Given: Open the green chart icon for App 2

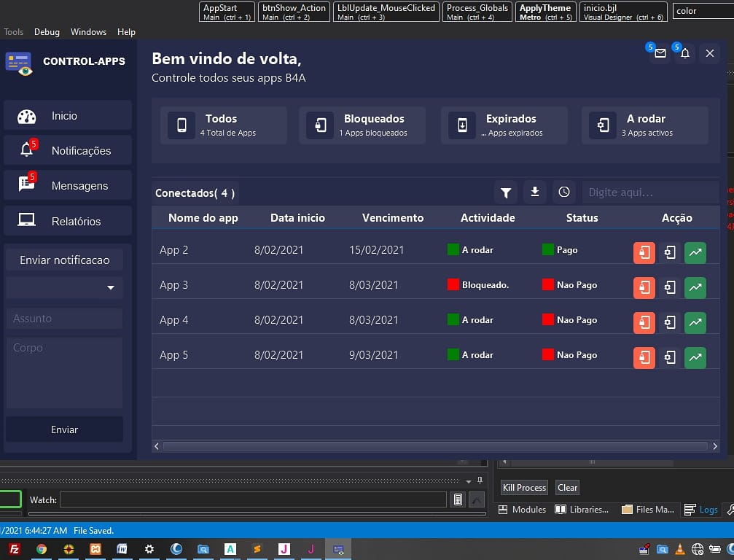Looking at the screenshot, I should point(695,252).
